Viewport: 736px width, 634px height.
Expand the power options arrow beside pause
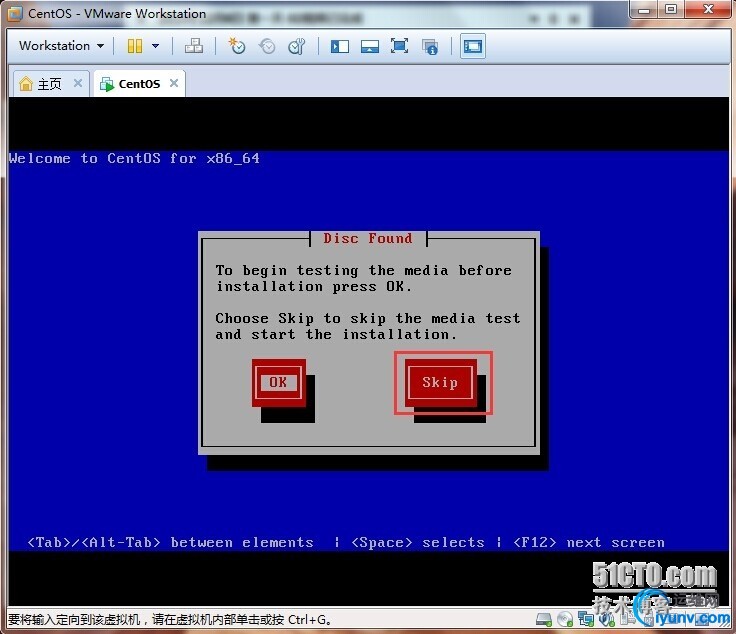tap(155, 46)
